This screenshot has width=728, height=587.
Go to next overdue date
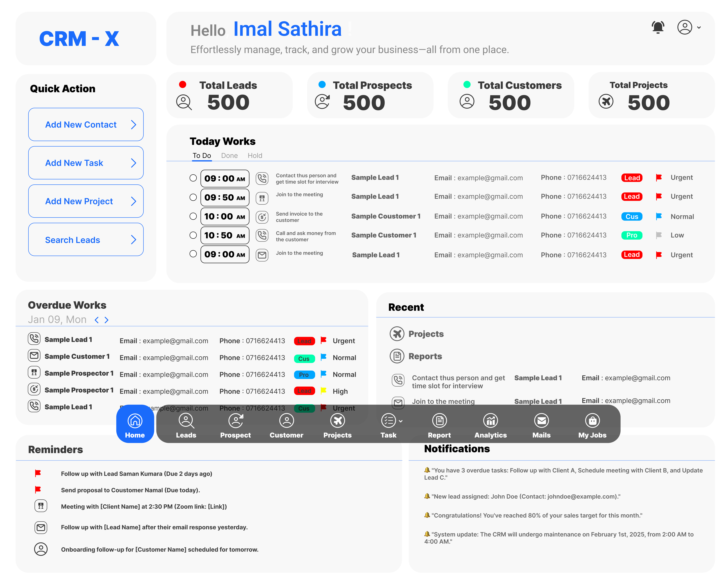click(x=107, y=320)
